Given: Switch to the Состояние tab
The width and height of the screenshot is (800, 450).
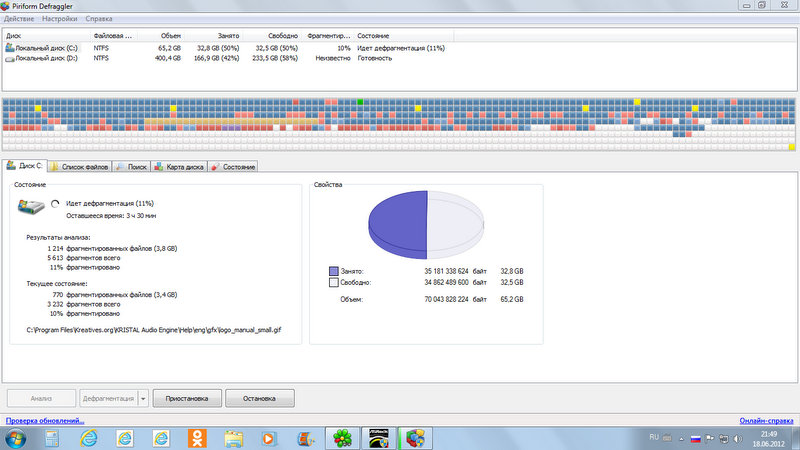Looking at the screenshot, I should tap(233, 167).
